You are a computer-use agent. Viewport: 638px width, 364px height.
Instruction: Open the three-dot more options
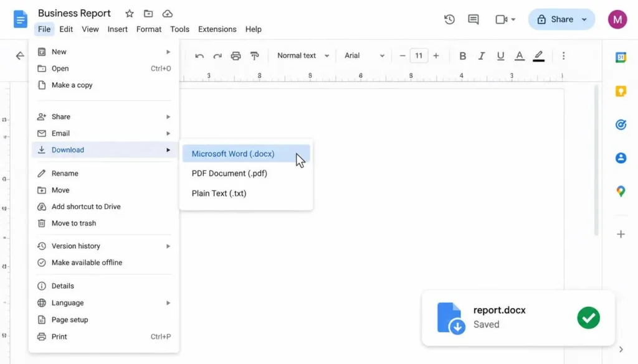tap(563, 55)
